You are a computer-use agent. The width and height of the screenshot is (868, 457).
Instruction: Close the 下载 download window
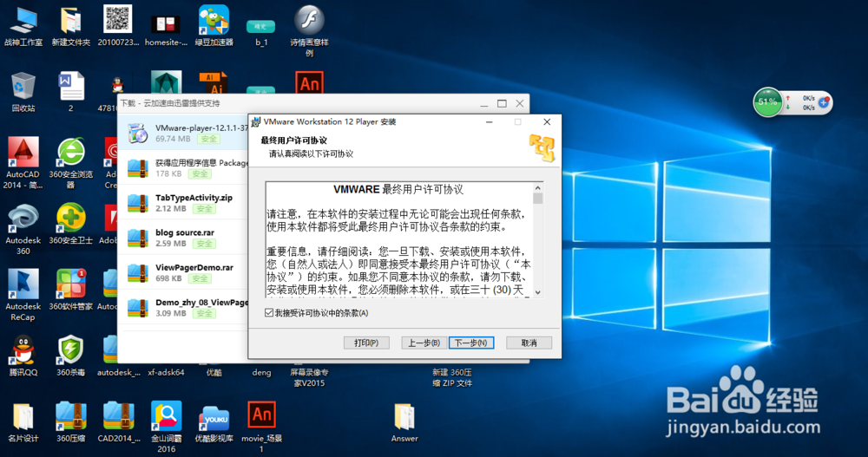tap(520, 103)
